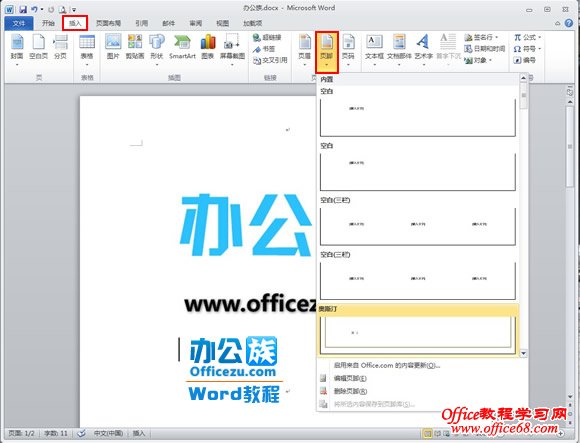The height and width of the screenshot is (443, 580).
Task: Expand the 页码 page number dropdown arrow
Action: (348, 65)
